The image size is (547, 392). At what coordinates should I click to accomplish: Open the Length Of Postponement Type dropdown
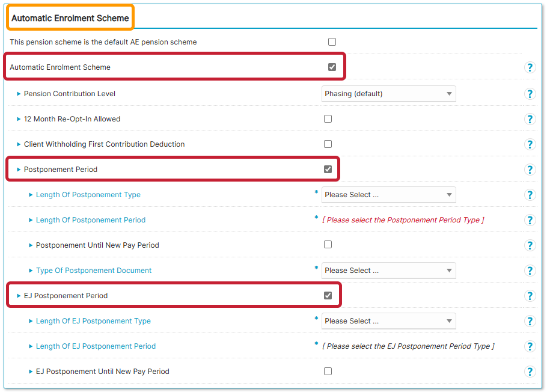pyautogui.click(x=388, y=195)
